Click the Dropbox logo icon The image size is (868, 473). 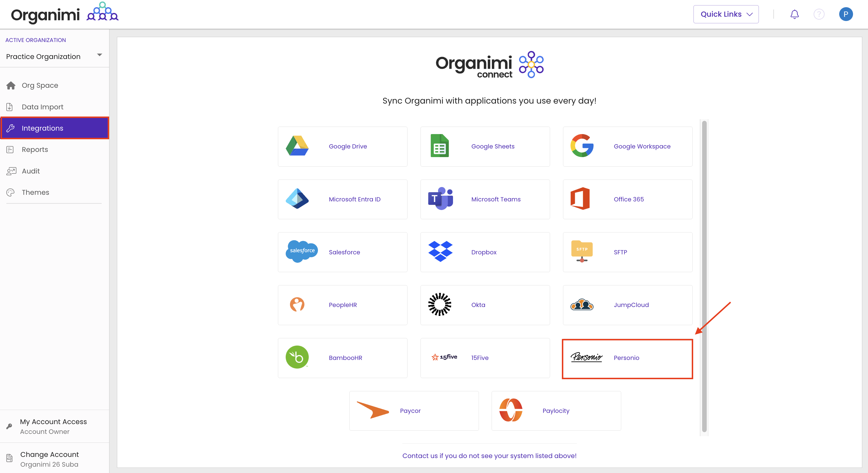coord(440,251)
